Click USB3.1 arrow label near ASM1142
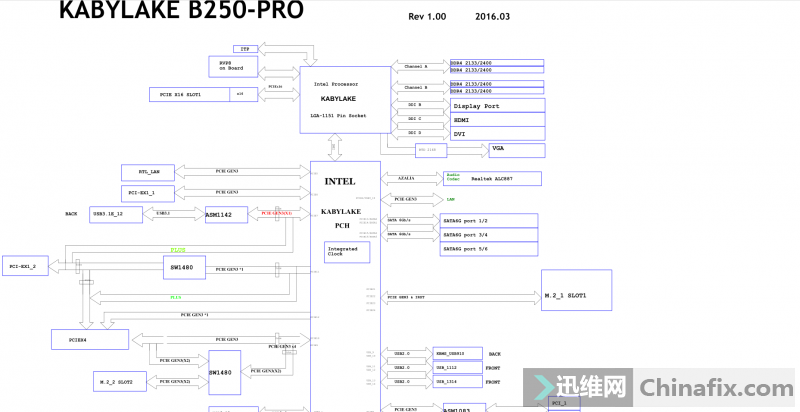 point(163,213)
